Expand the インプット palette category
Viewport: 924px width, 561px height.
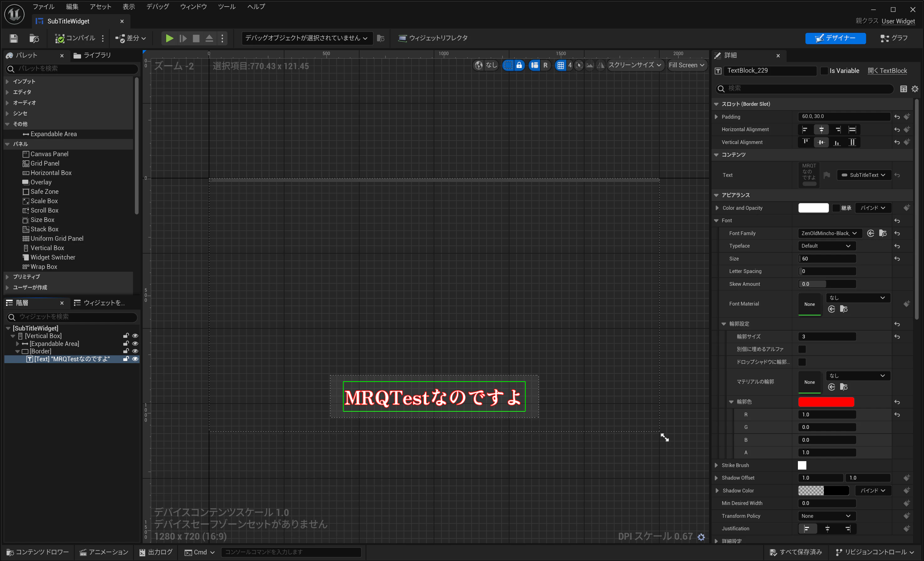coord(7,81)
